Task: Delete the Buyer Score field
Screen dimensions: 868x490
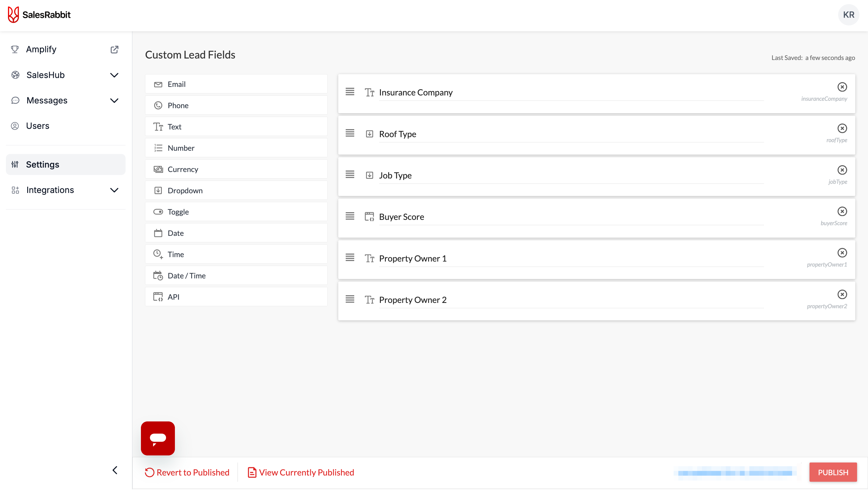Action: (842, 211)
